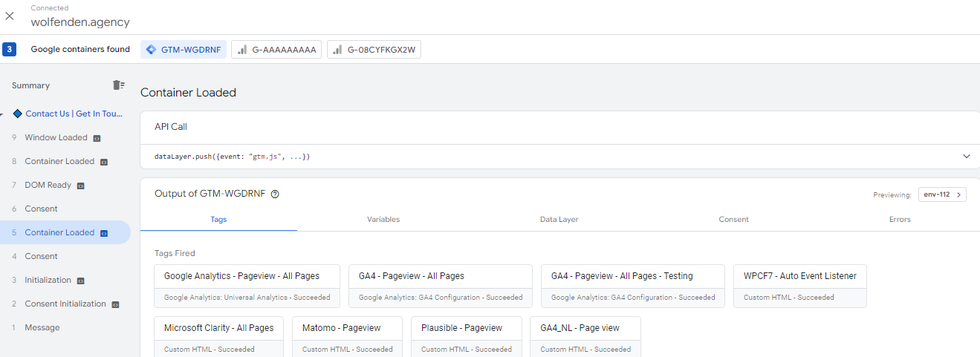Switch to the Consent tab

click(x=733, y=219)
